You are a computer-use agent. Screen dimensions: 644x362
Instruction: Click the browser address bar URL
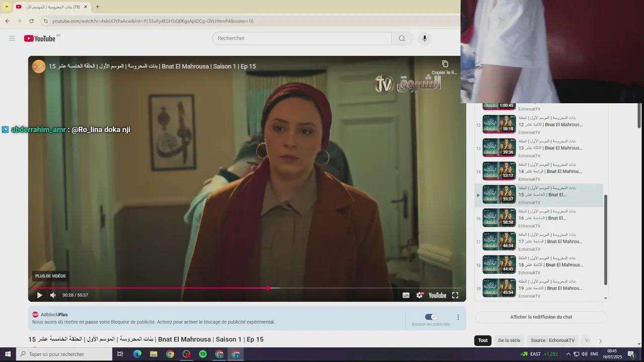[x=153, y=21]
